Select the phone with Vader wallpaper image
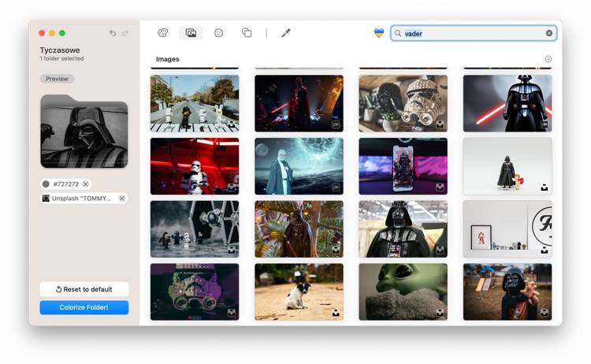 point(403,166)
